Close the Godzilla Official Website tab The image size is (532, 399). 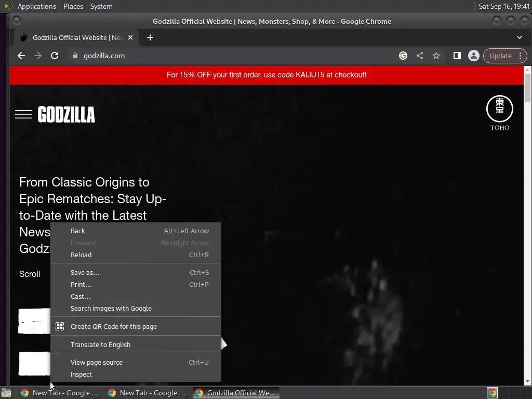click(130, 37)
